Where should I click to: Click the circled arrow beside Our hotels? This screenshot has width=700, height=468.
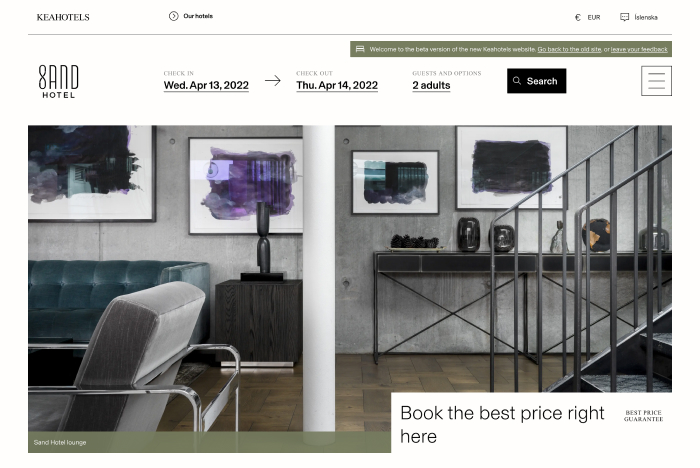point(174,16)
